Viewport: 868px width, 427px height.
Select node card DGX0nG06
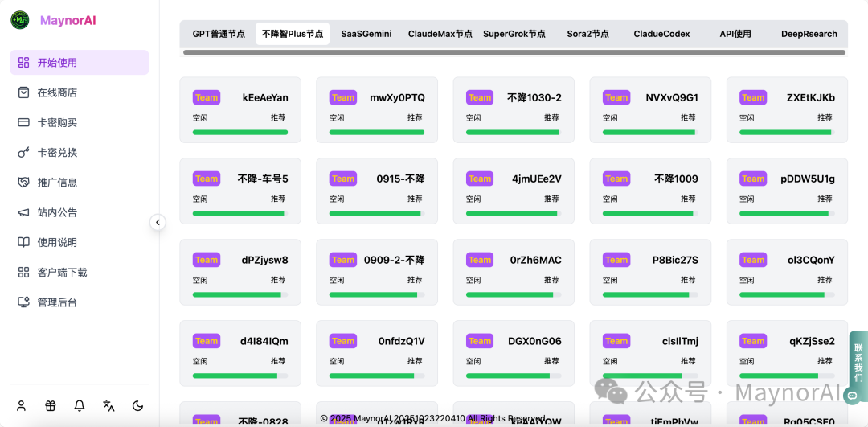click(x=514, y=353)
